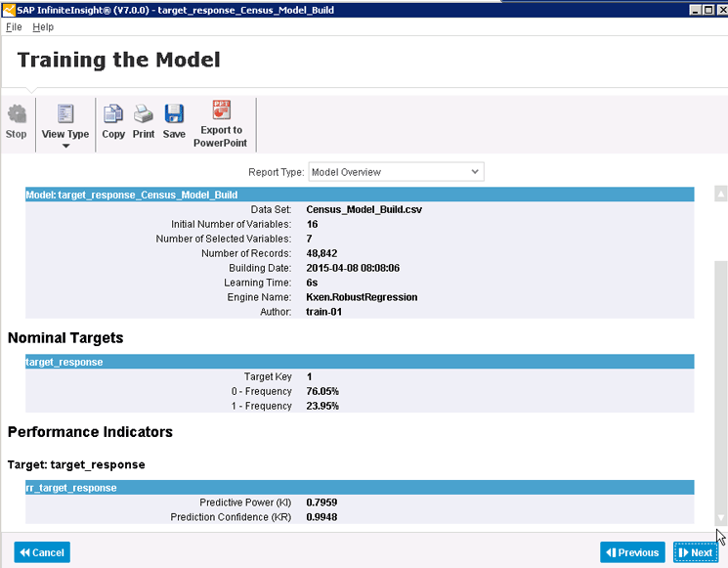Image resolution: width=728 pixels, height=568 pixels.
Task: Expand the View Type dropdown arrow
Action: 65,146
